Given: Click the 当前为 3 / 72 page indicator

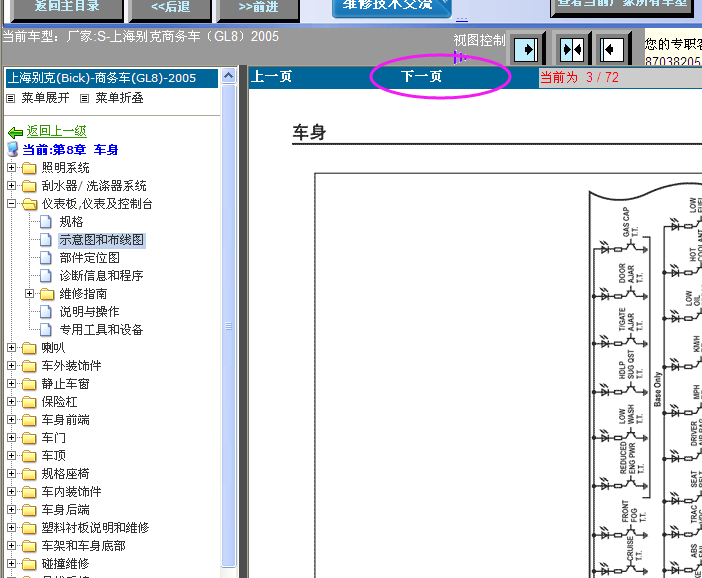Looking at the screenshot, I should (579, 77).
